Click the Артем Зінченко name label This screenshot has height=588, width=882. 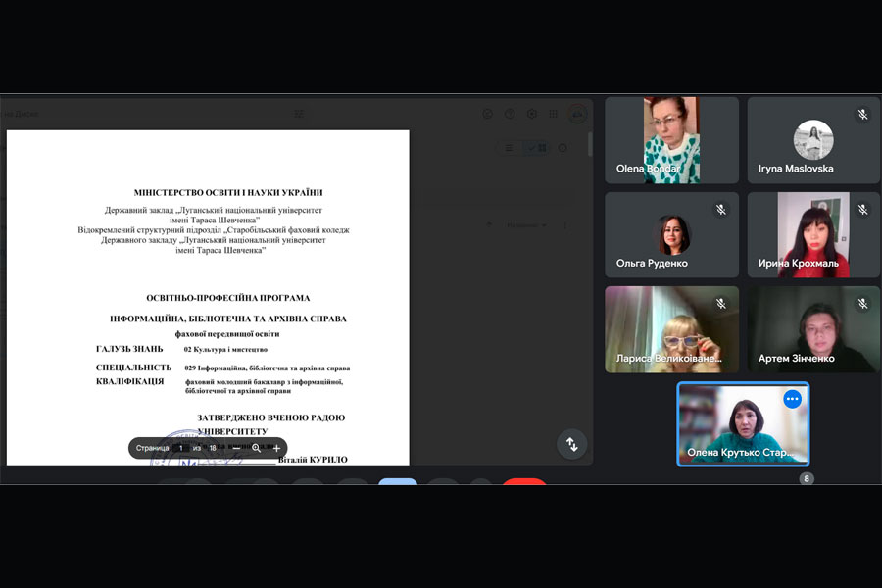(796, 358)
